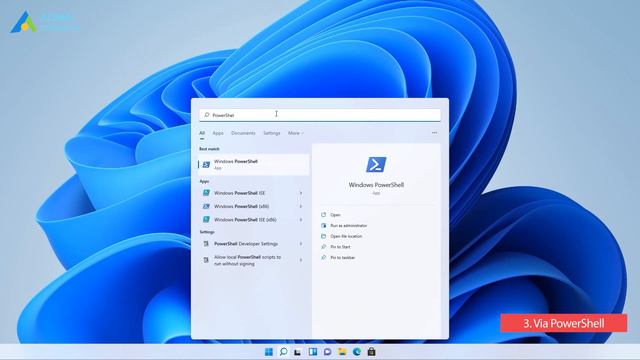The width and height of the screenshot is (640, 360).
Task: Click the Windows PowerShell ISE (x86) app icon
Action: coord(206,220)
